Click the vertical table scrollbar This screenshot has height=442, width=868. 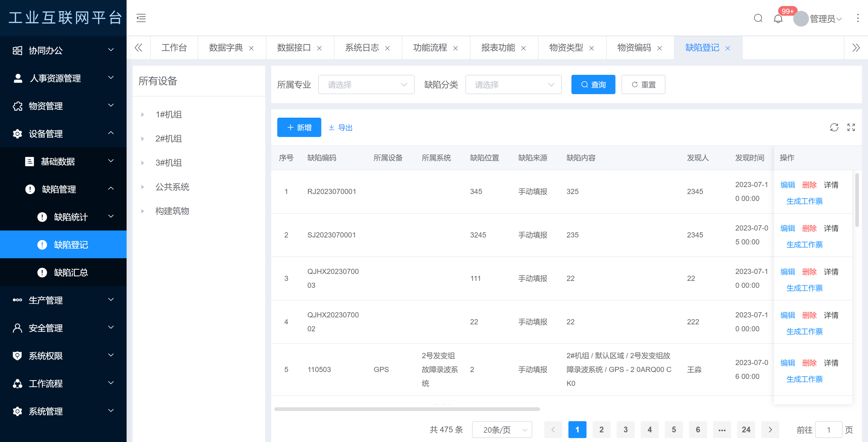pyautogui.click(x=857, y=200)
